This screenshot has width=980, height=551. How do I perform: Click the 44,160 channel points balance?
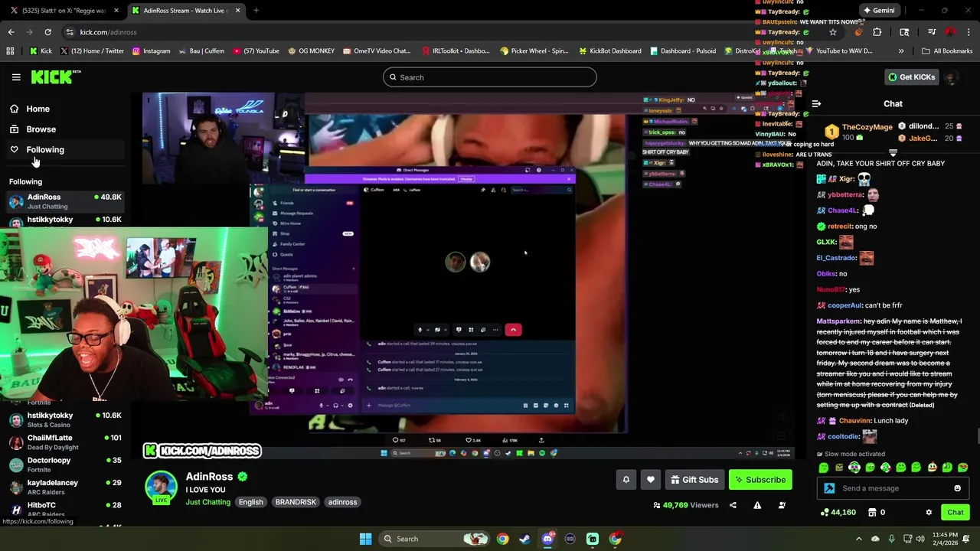coord(838,513)
